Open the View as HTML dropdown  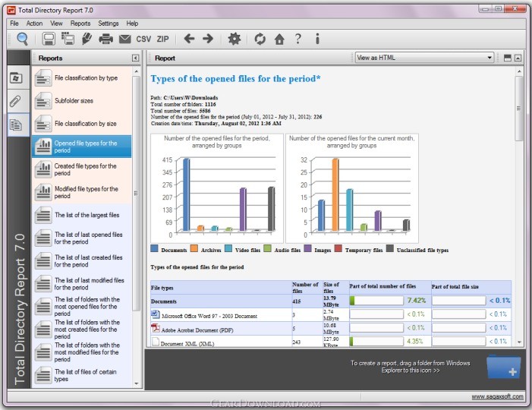tap(424, 58)
